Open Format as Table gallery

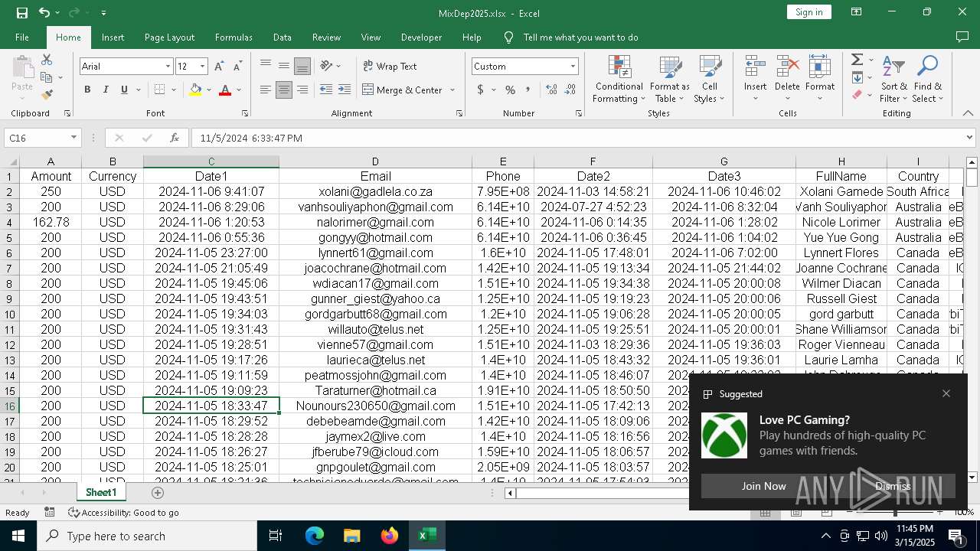(x=670, y=79)
